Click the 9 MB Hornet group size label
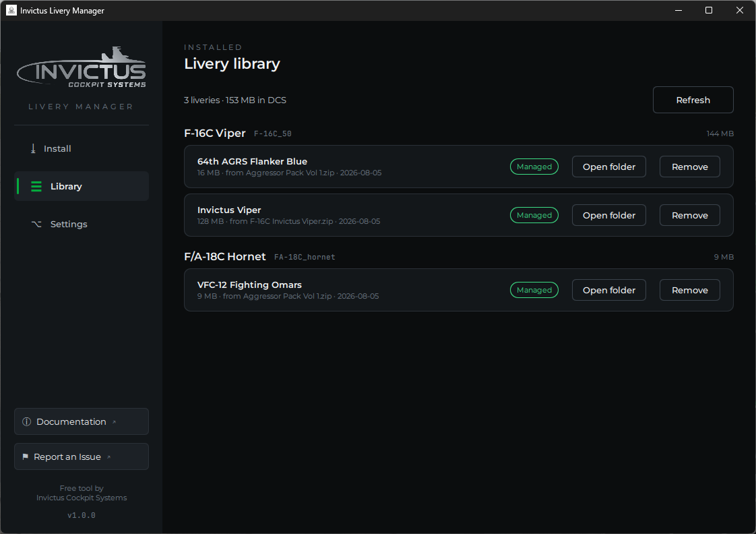Image resolution: width=756 pixels, height=534 pixels. [724, 257]
